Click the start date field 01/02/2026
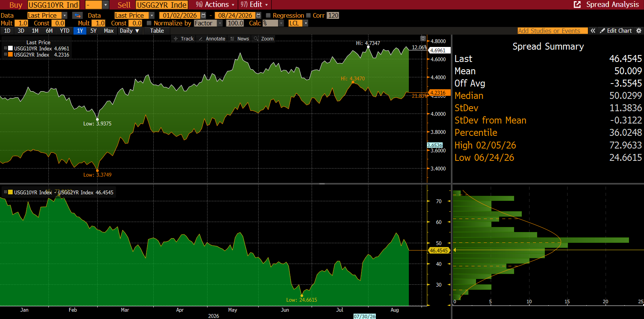644x319 pixels. point(180,15)
